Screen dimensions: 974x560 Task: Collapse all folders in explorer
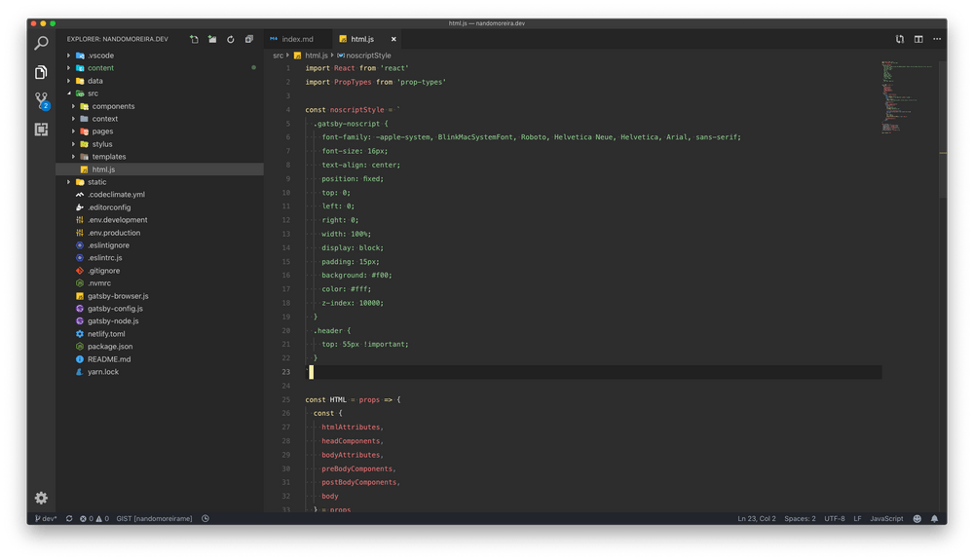tap(249, 39)
